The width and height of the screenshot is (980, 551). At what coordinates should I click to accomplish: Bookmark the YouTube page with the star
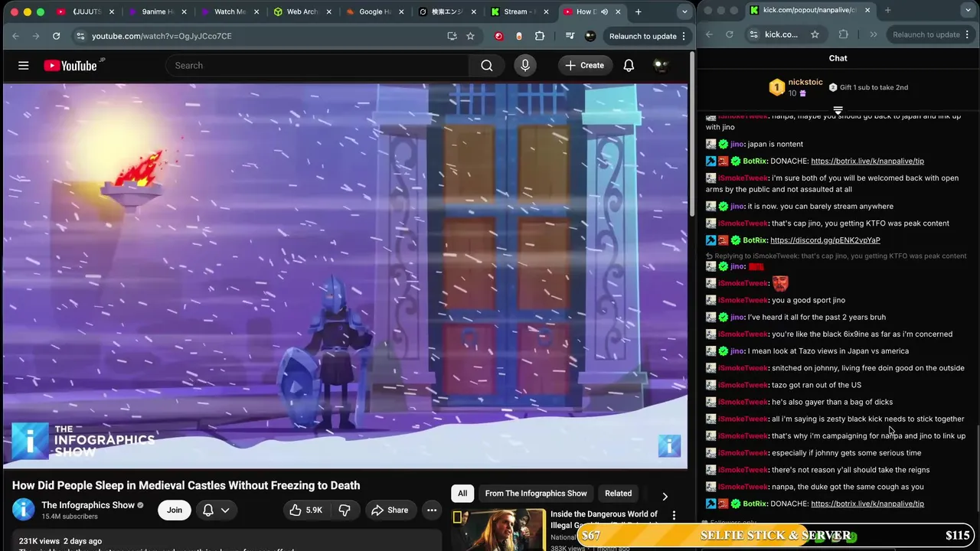point(470,36)
